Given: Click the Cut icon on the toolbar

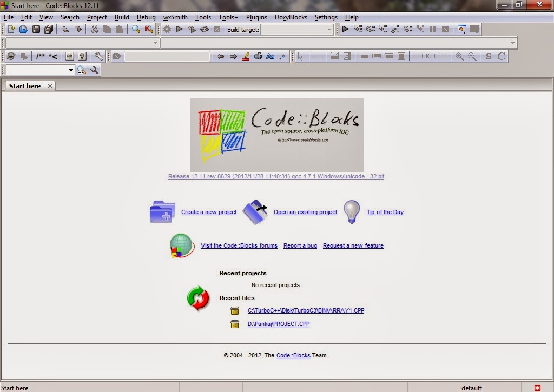Looking at the screenshot, I should click(96, 29).
